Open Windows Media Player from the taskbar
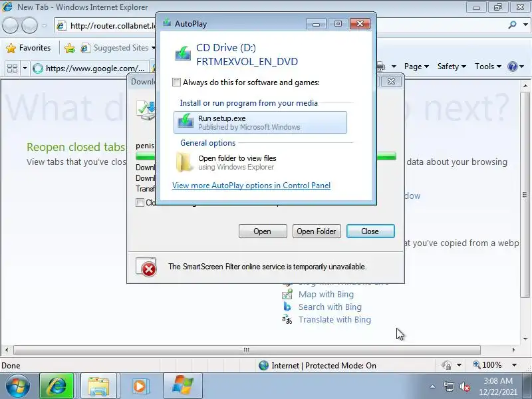This screenshot has width=532, height=399. (x=140, y=386)
